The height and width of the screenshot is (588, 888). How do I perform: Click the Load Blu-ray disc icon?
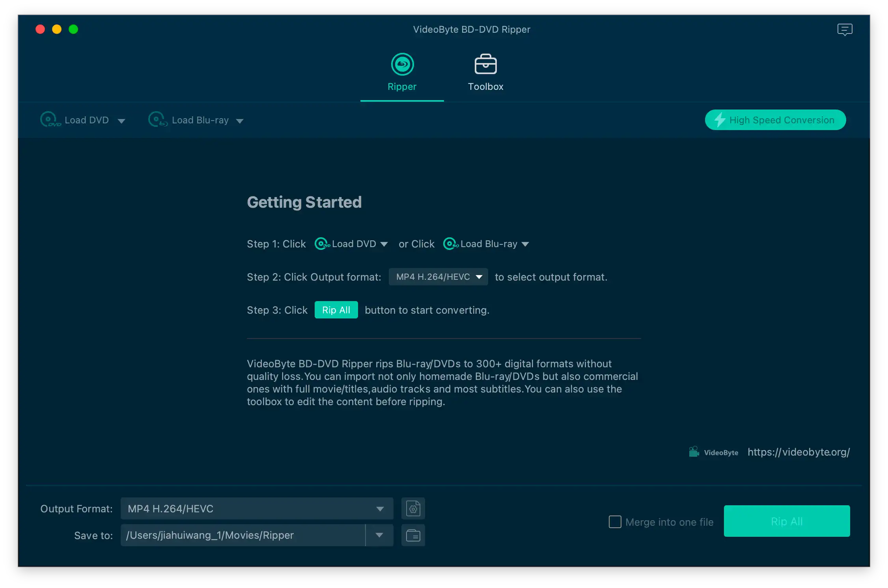tap(157, 119)
